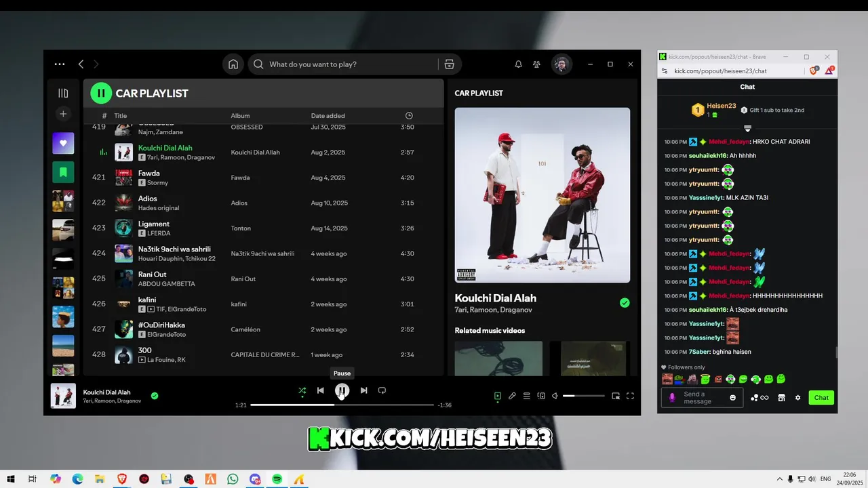
Task: Skip to the next track
Action: click(x=364, y=390)
